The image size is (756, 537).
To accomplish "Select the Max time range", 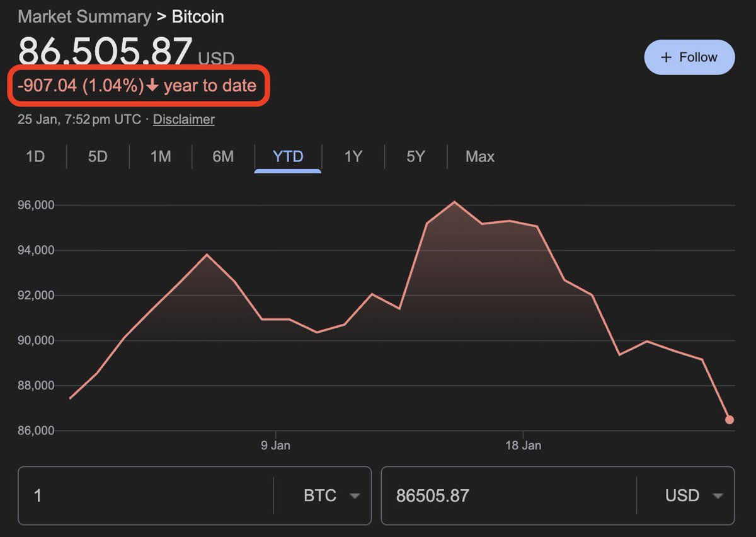I will pyautogui.click(x=479, y=157).
